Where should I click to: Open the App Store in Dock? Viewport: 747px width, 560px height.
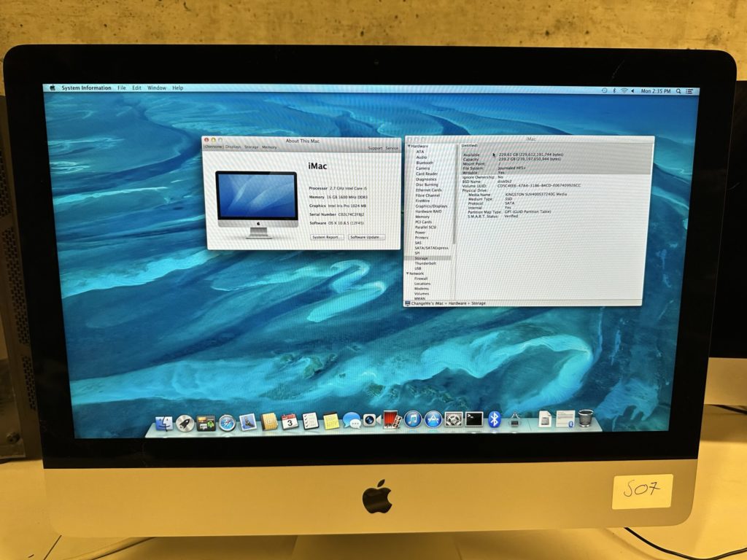coord(433,419)
